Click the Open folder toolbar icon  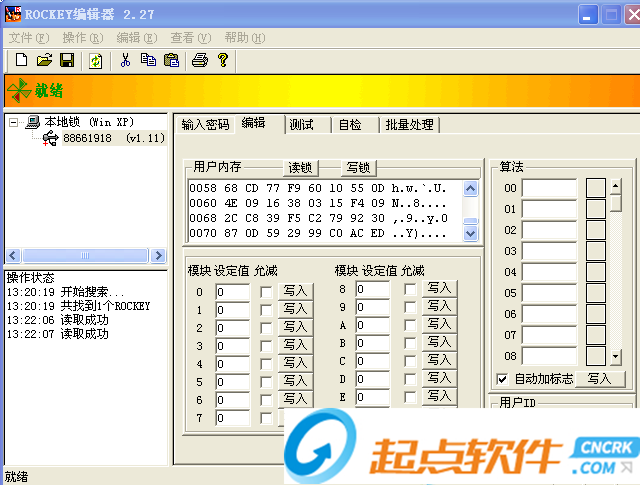pos(44,60)
